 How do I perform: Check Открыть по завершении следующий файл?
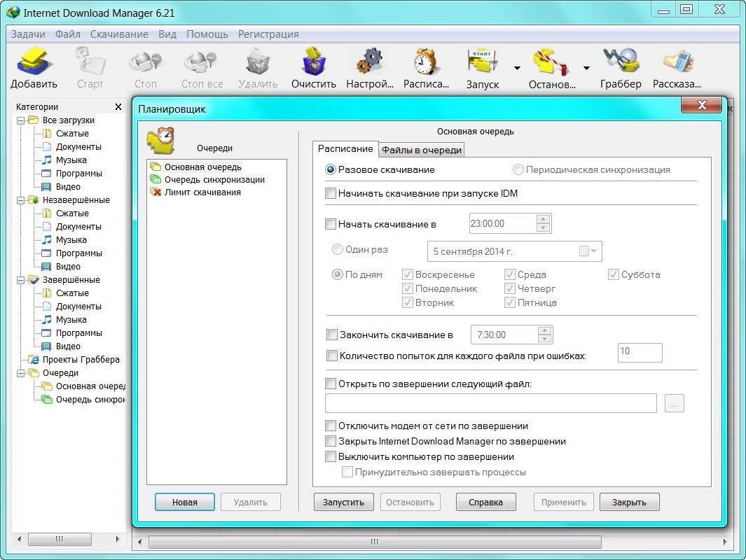click(x=330, y=384)
